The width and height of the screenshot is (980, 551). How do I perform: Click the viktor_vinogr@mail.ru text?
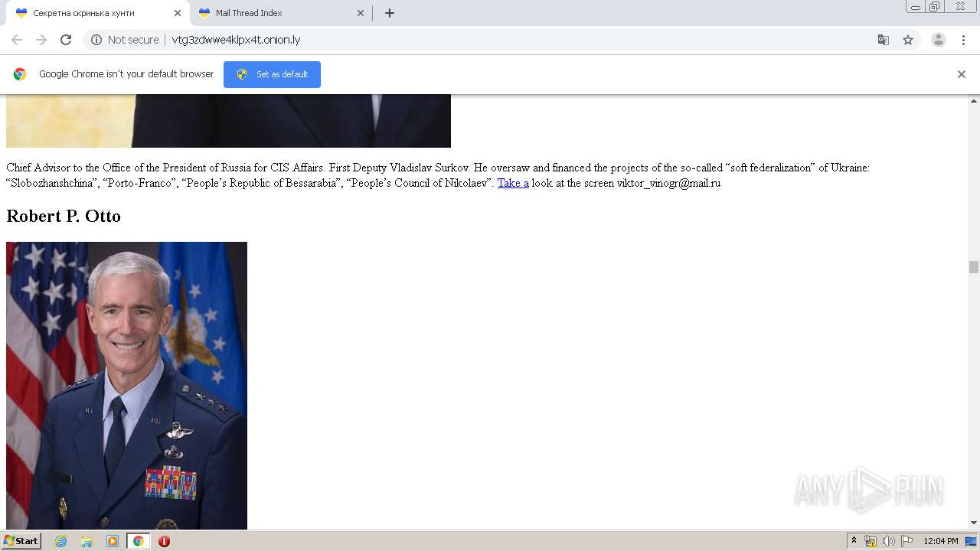click(x=668, y=183)
